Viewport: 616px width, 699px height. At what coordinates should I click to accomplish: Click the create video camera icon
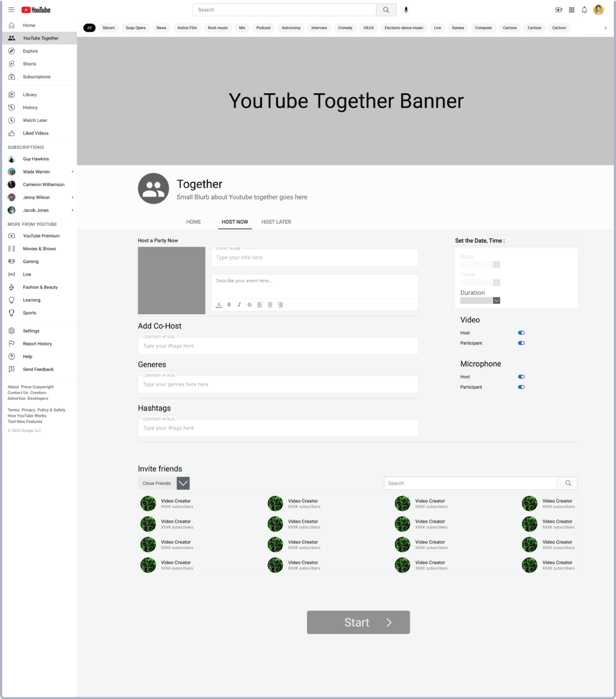(x=558, y=10)
